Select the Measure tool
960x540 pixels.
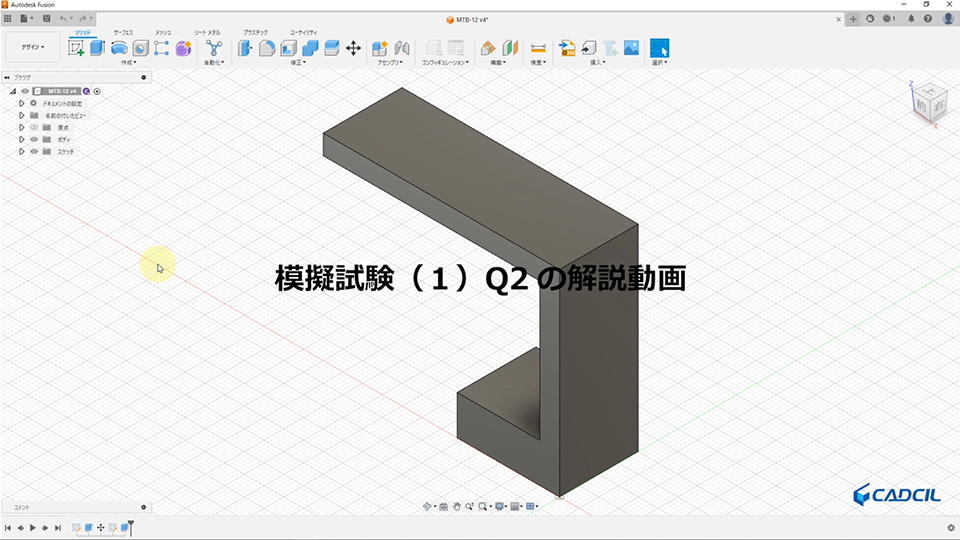pos(538,48)
